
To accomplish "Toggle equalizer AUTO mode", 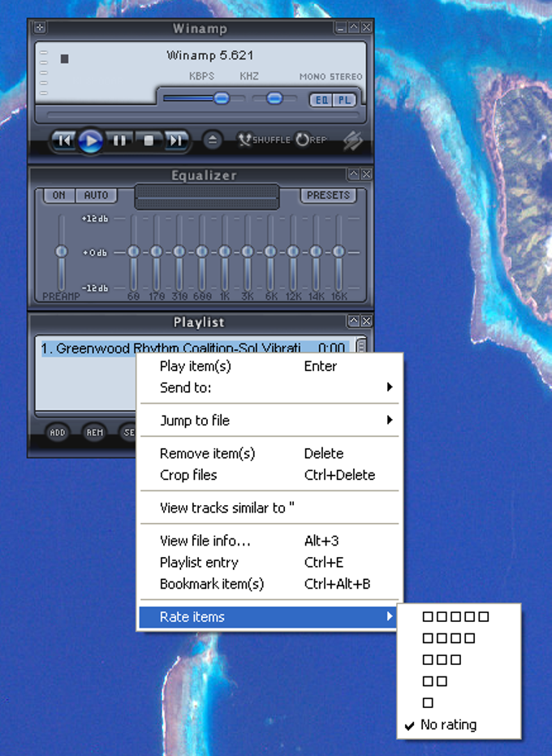I will (x=96, y=195).
